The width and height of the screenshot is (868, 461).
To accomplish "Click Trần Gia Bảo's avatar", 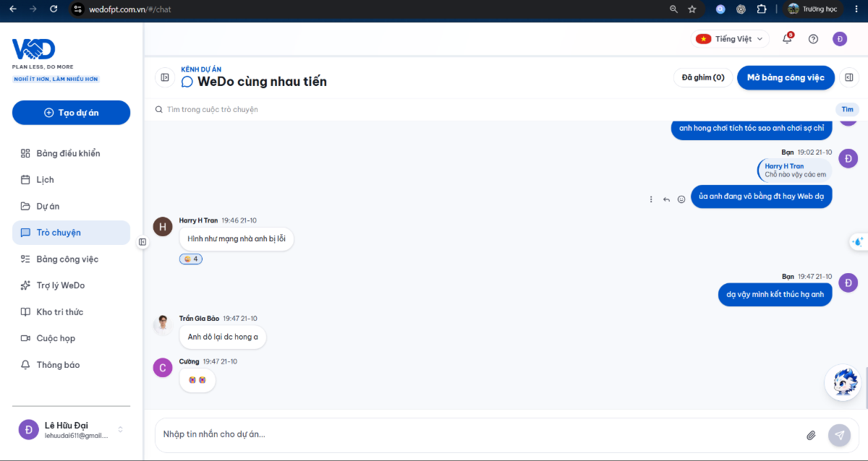I will (x=163, y=324).
